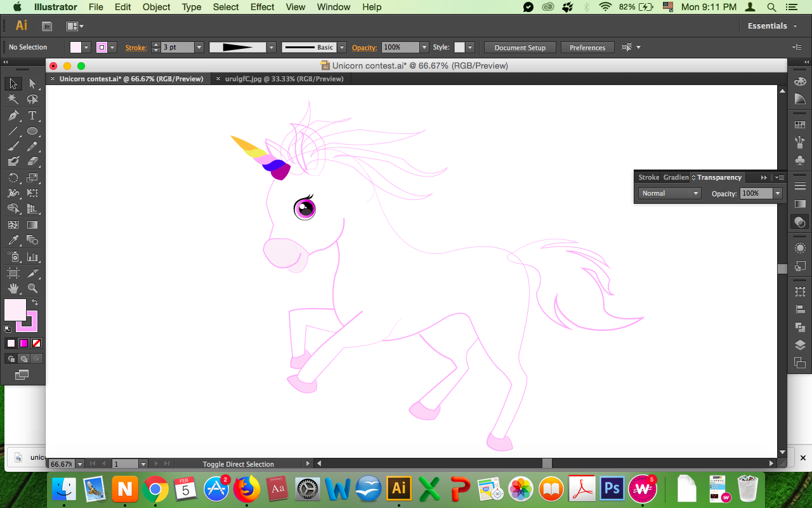Select the Pen tool
This screenshot has width=812, height=508.
pos(13,116)
